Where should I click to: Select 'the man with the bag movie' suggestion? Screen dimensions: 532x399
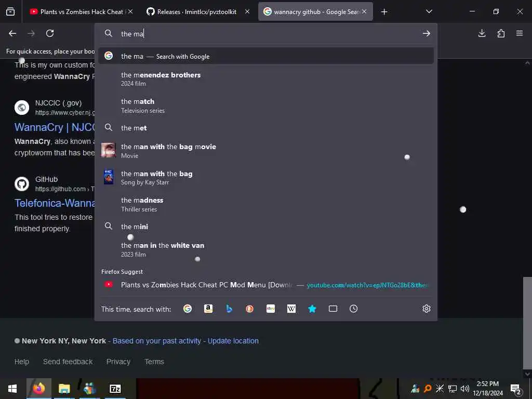[x=265, y=151]
